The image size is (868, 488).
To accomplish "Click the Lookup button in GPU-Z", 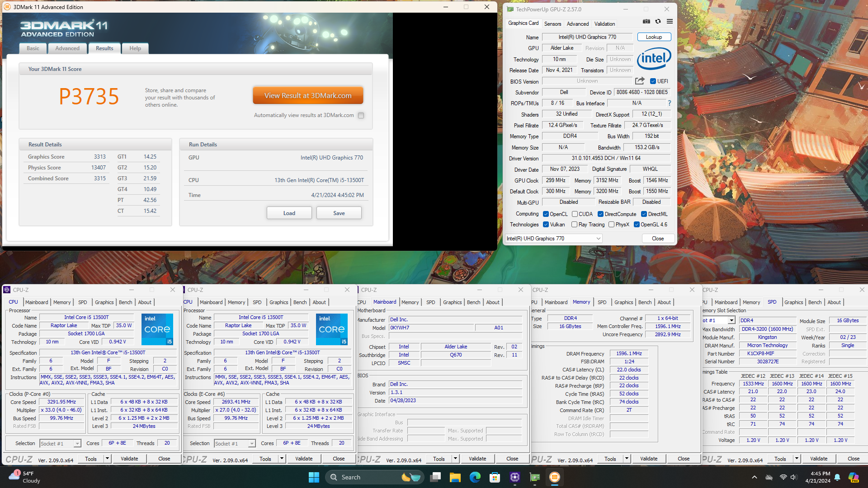I will pos(654,37).
